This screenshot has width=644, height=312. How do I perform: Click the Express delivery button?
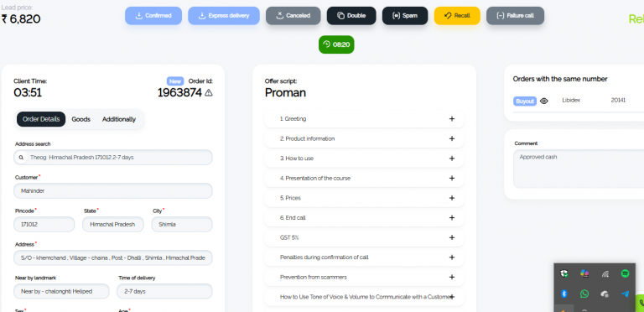coord(224,16)
